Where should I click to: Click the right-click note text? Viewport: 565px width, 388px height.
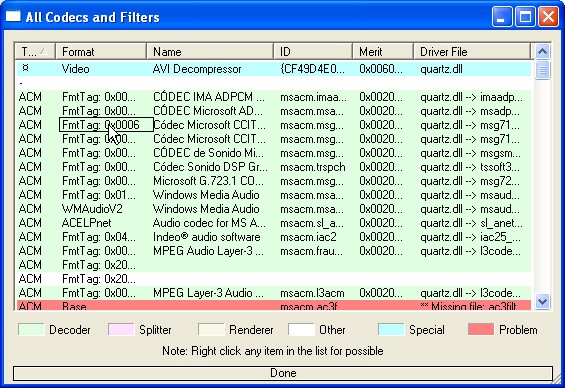pyautogui.click(x=273, y=351)
